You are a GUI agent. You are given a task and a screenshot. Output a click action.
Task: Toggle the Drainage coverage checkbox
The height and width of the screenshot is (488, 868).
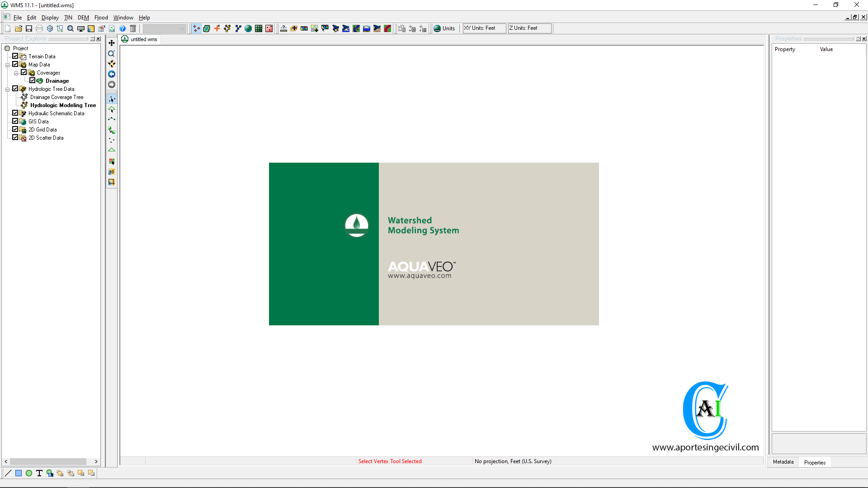33,80
